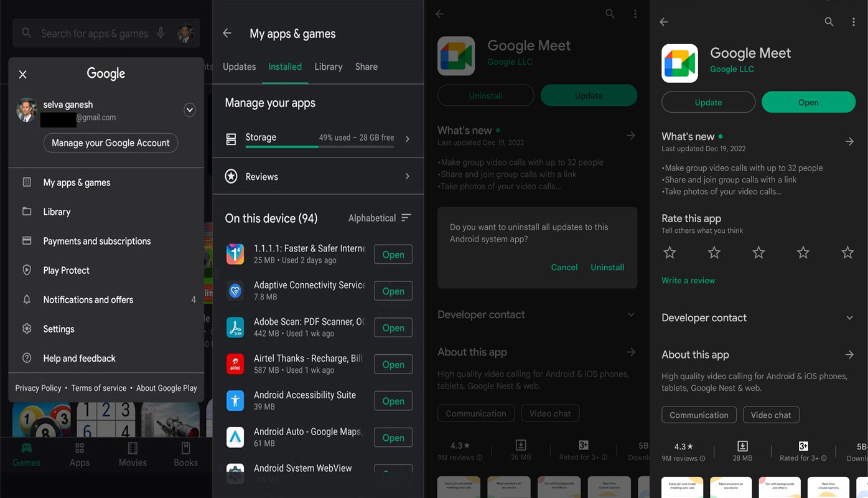Expand What's new arrow on bright page
Image resolution: width=868 pixels, height=498 pixels.
click(x=849, y=142)
